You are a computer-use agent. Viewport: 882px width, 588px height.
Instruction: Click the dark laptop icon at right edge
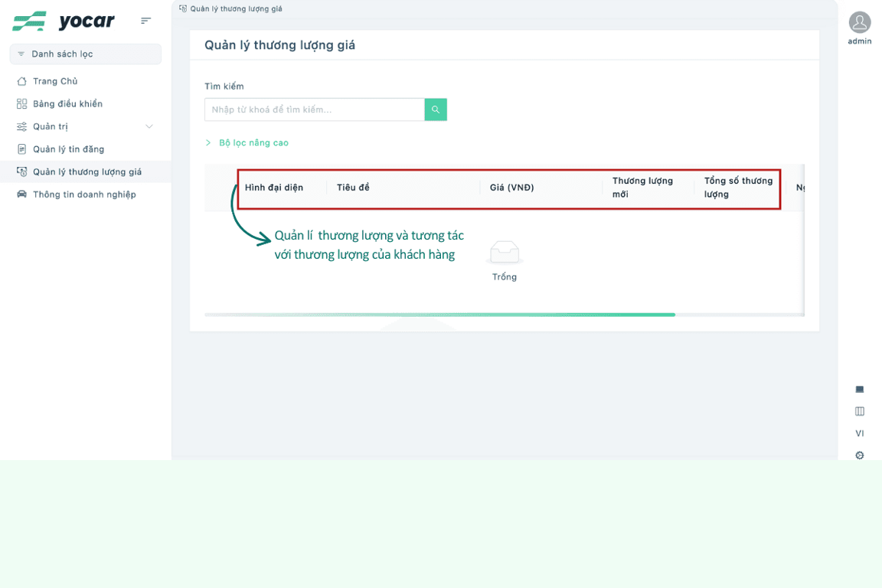point(860,390)
